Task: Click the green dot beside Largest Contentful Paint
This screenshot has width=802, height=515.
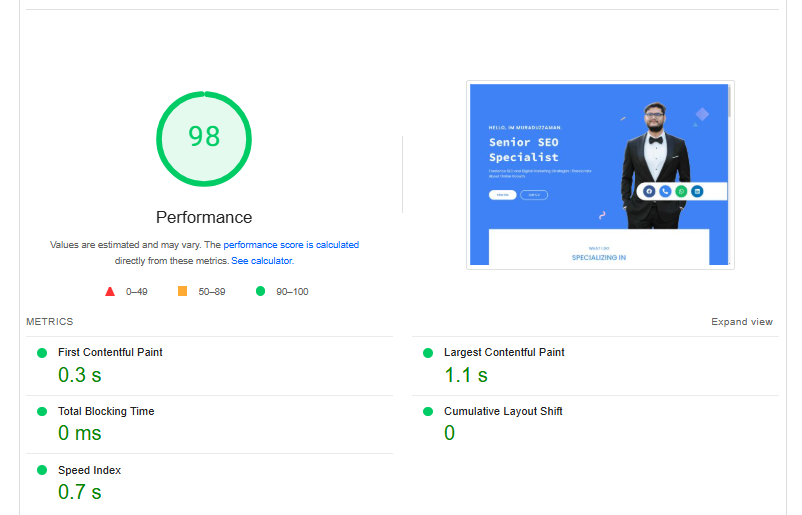Action: pyautogui.click(x=428, y=353)
